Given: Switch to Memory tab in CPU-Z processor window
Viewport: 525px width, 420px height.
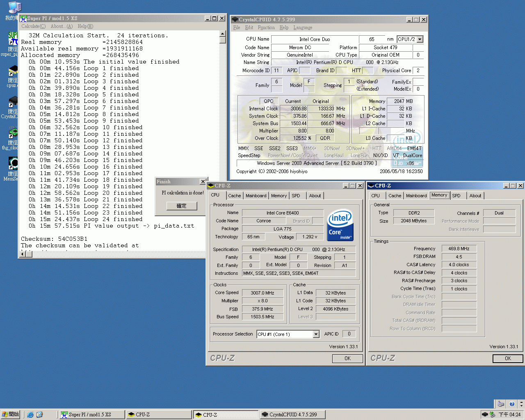Looking at the screenshot, I should click(x=279, y=196).
